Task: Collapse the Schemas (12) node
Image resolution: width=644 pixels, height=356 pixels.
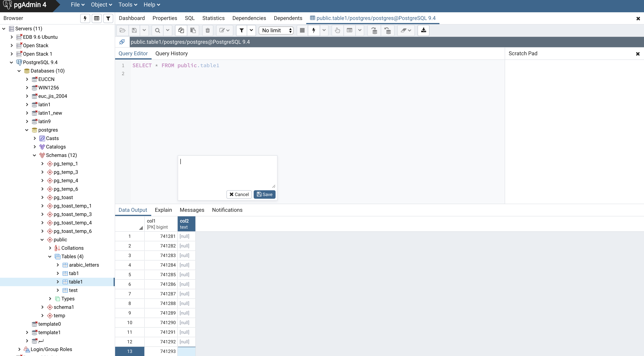Action: pos(35,155)
